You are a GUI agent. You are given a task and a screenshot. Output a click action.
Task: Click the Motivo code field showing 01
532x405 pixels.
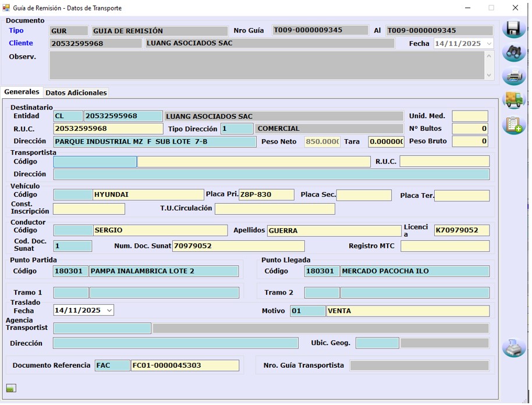(x=307, y=311)
